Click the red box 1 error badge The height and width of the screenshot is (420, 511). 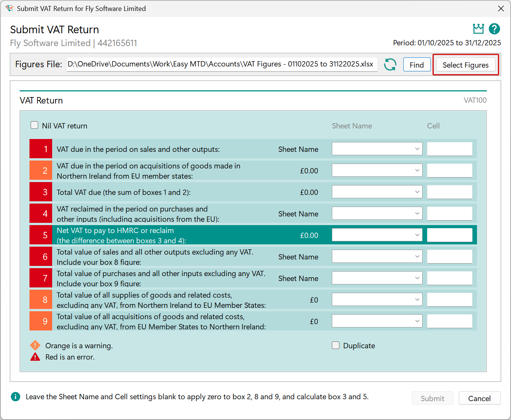[40, 148]
